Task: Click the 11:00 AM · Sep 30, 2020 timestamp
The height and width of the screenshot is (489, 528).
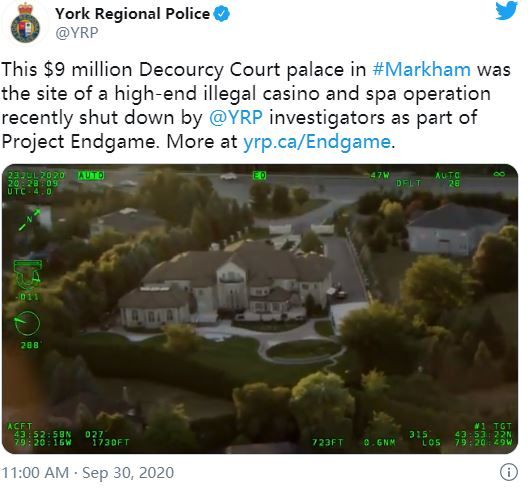Action: click(88, 472)
